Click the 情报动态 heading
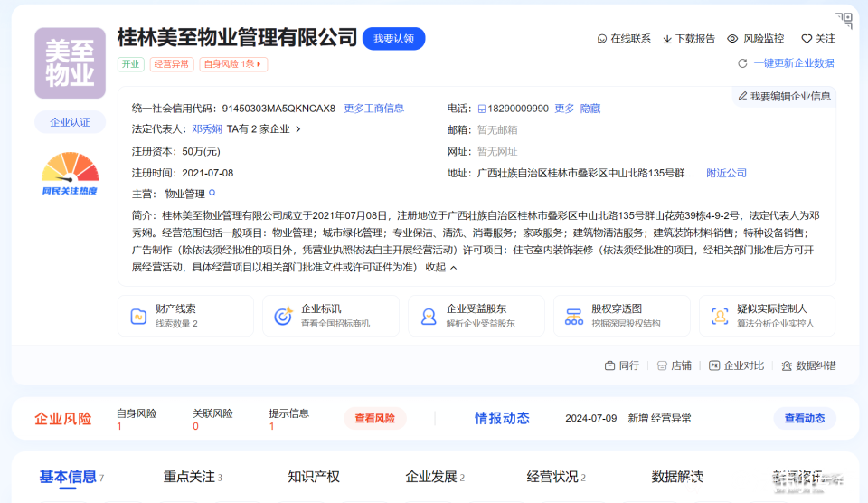The image size is (868, 503). (x=502, y=418)
